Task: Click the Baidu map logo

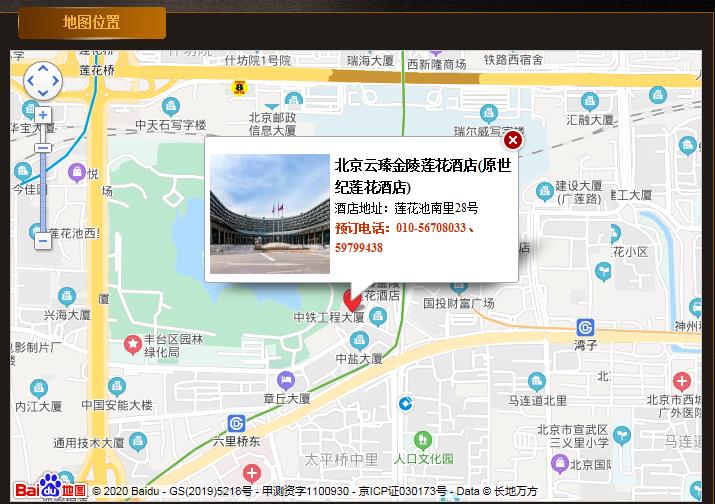Action: point(51,487)
